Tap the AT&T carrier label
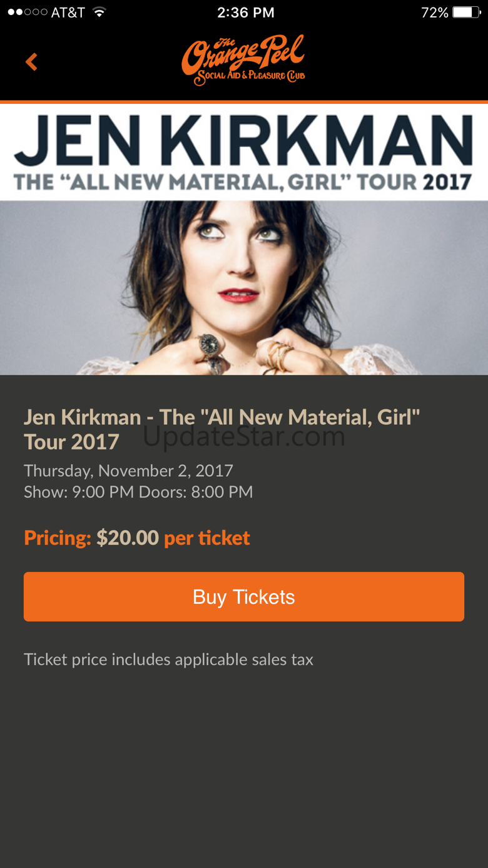488x868 pixels. click(68, 13)
